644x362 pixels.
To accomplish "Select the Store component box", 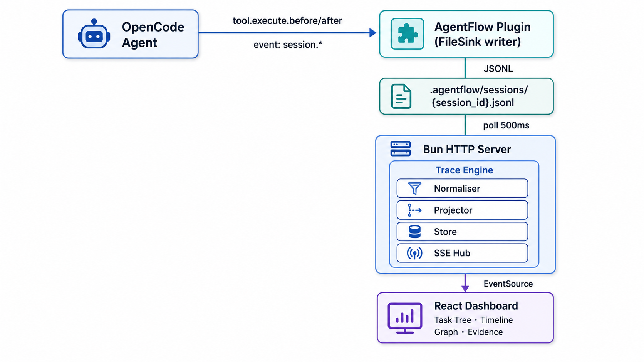I will click(x=462, y=232).
